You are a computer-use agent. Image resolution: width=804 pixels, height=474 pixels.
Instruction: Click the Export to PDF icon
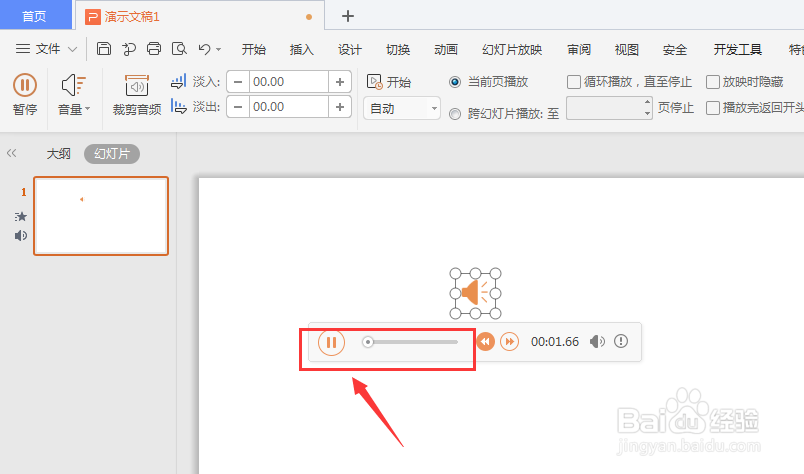click(129, 49)
